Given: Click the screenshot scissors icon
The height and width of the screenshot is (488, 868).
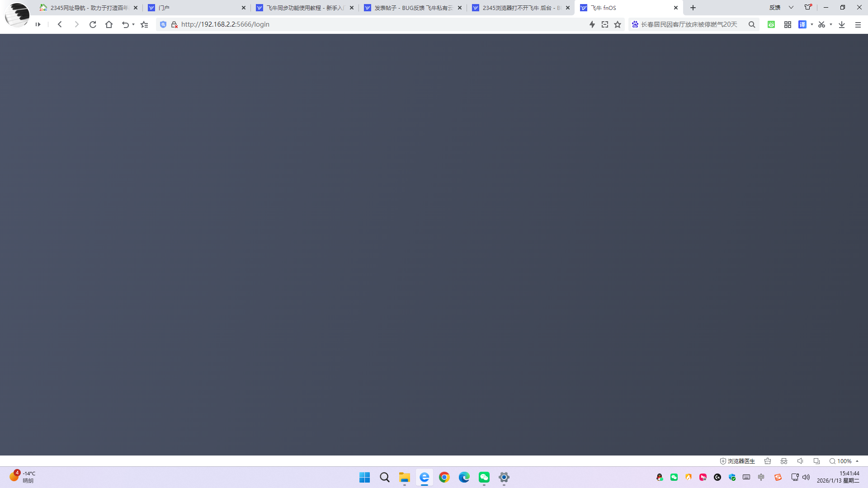Looking at the screenshot, I should 821,24.
